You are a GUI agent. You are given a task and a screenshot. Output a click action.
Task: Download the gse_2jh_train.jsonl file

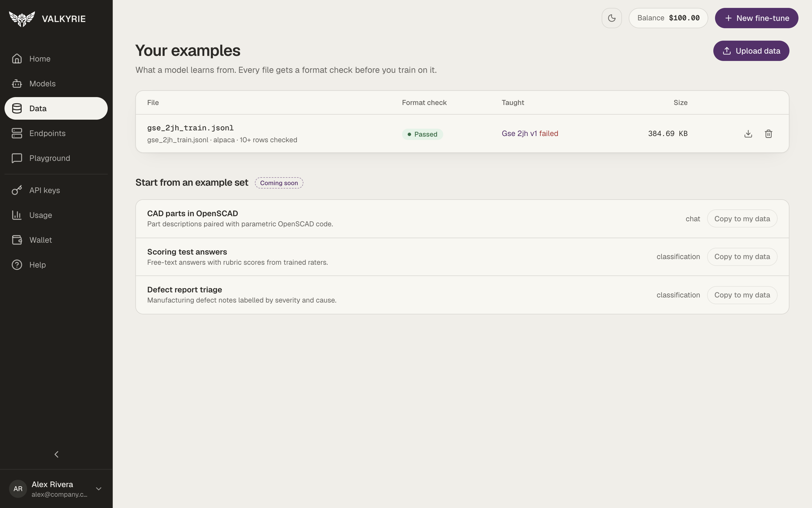[x=748, y=134]
